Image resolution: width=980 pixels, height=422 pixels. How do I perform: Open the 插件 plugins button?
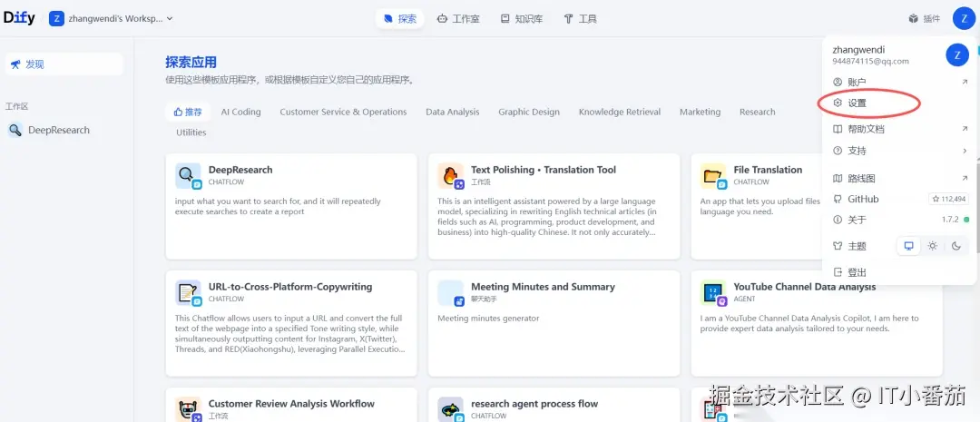tap(925, 19)
